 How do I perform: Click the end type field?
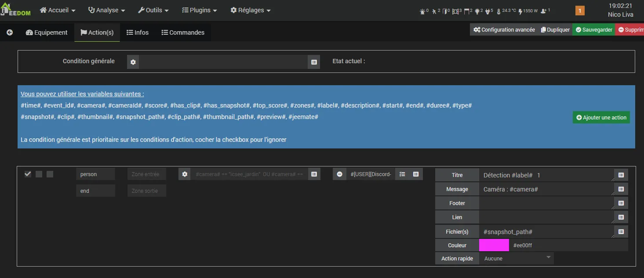click(95, 191)
